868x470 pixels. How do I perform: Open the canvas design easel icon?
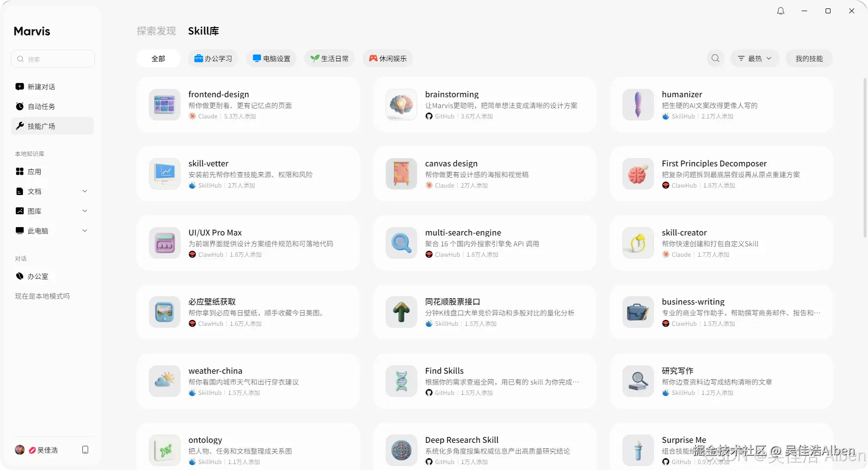click(x=401, y=174)
